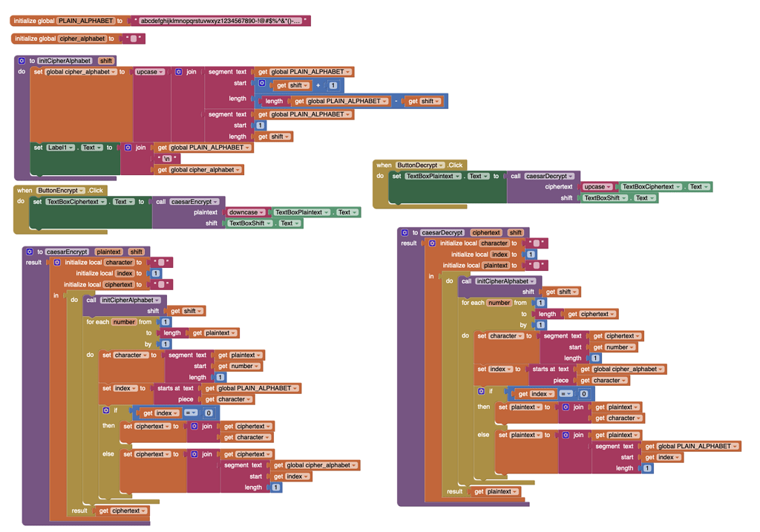The width and height of the screenshot is (760, 532).
Task: Select get shift inside the subtraction block
Action: click(424, 101)
